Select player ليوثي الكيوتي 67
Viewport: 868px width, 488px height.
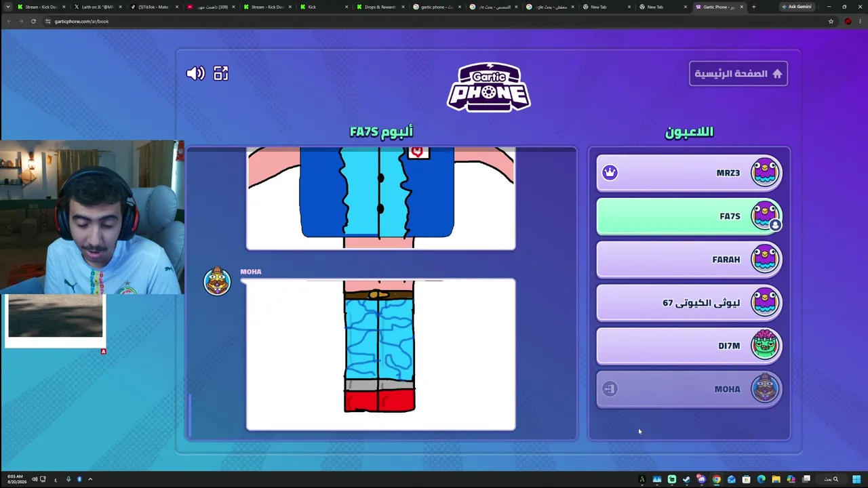point(689,303)
